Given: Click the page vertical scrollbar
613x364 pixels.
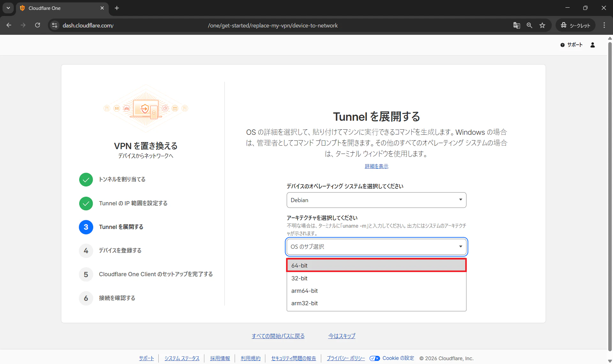Looking at the screenshot, I should pos(610,196).
